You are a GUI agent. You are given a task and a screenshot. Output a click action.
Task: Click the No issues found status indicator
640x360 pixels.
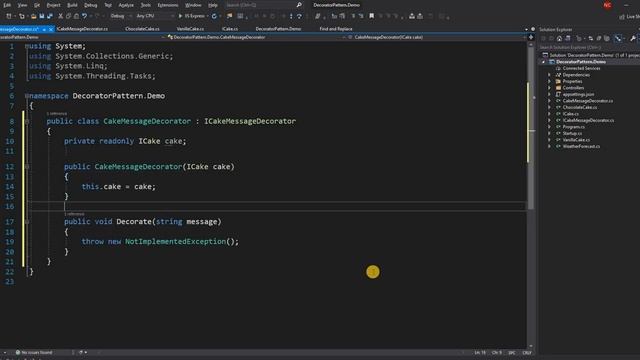pyautogui.click(x=34, y=352)
